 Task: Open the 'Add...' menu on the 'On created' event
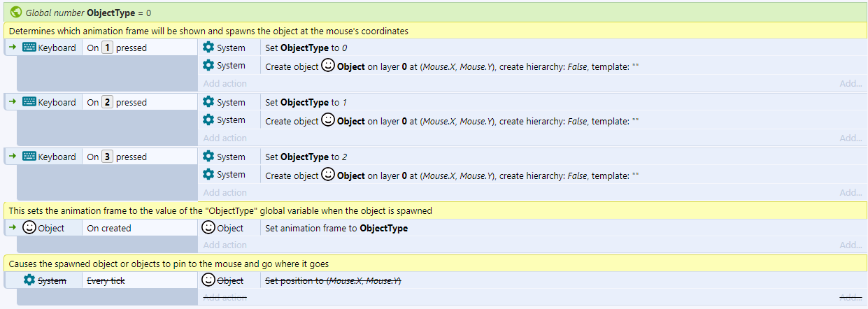(x=851, y=245)
